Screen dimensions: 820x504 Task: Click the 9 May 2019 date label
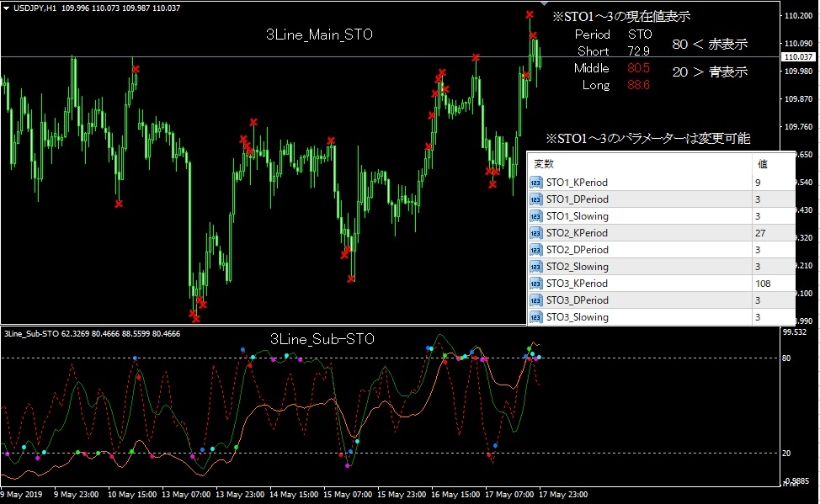pyautogui.click(x=21, y=494)
